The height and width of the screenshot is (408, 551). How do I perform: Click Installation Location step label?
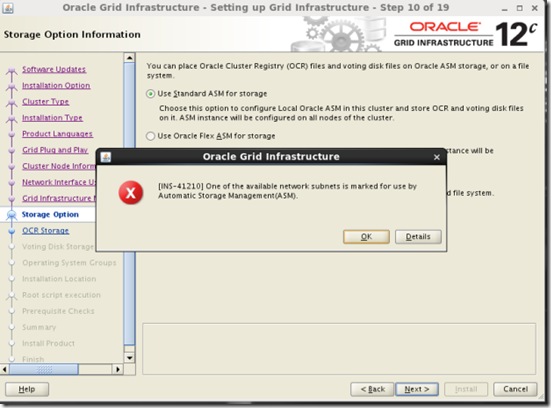[59, 279]
